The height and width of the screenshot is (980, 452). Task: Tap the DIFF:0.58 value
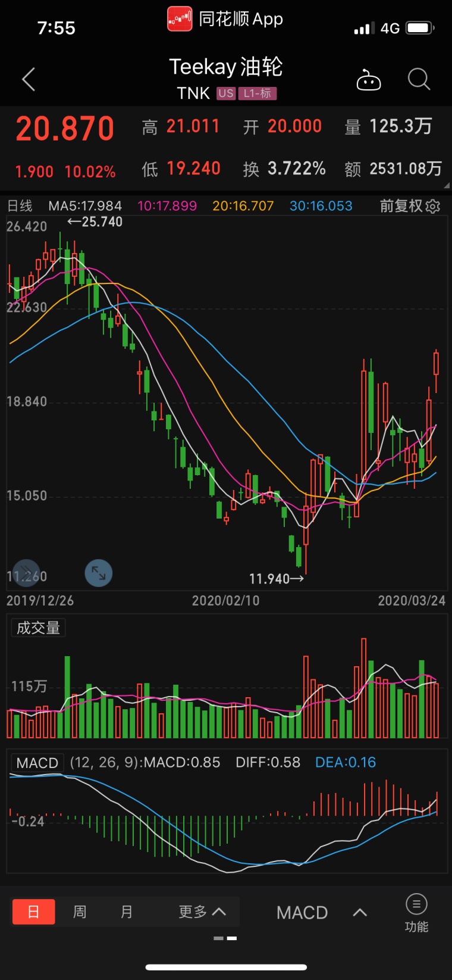pos(268,763)
